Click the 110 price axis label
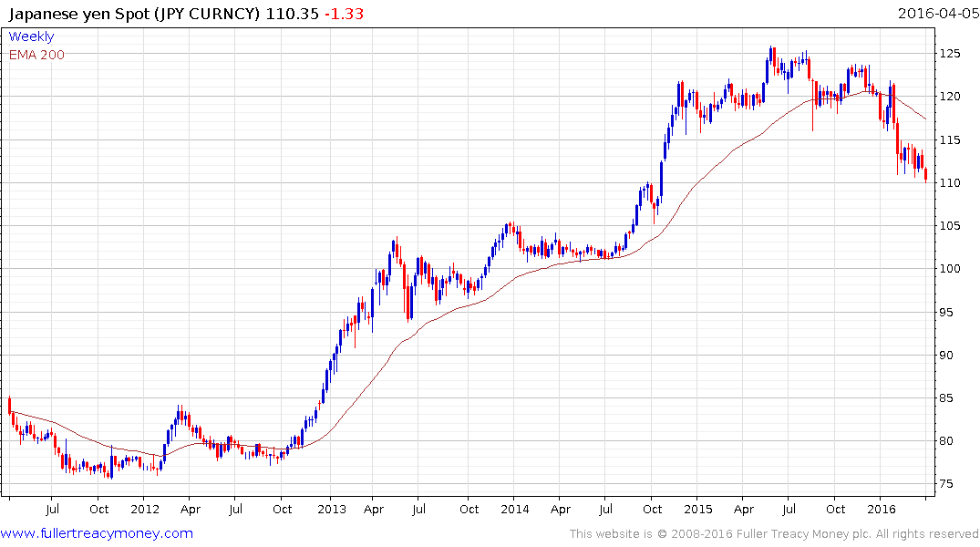Viewport: 980px width, 547px height. coord(950,182)
